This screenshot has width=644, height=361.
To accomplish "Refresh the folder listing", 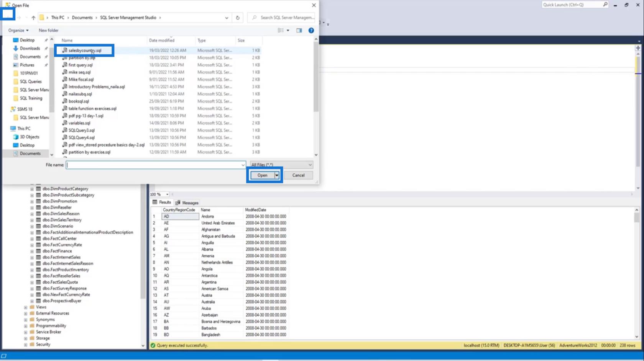I will (x=238, y=18).
